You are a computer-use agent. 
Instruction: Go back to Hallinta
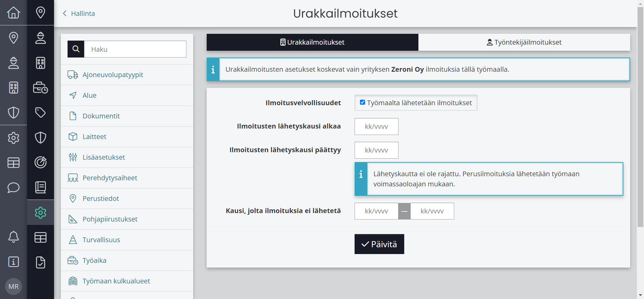click(79, 14)
